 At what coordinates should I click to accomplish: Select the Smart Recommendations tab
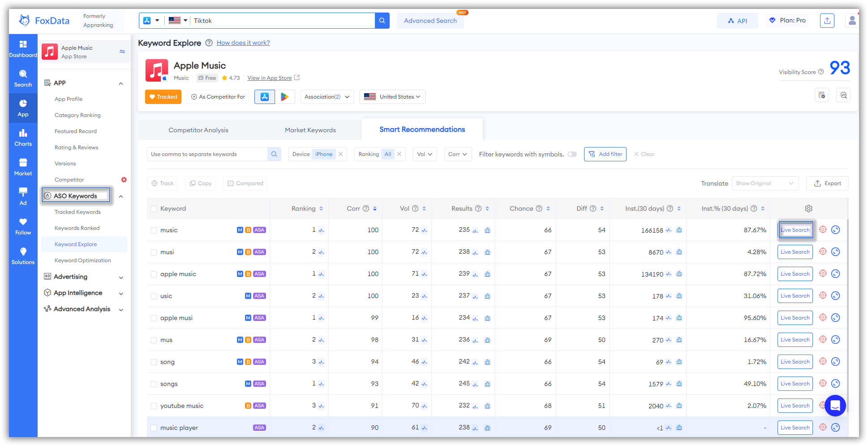(422, 130)
